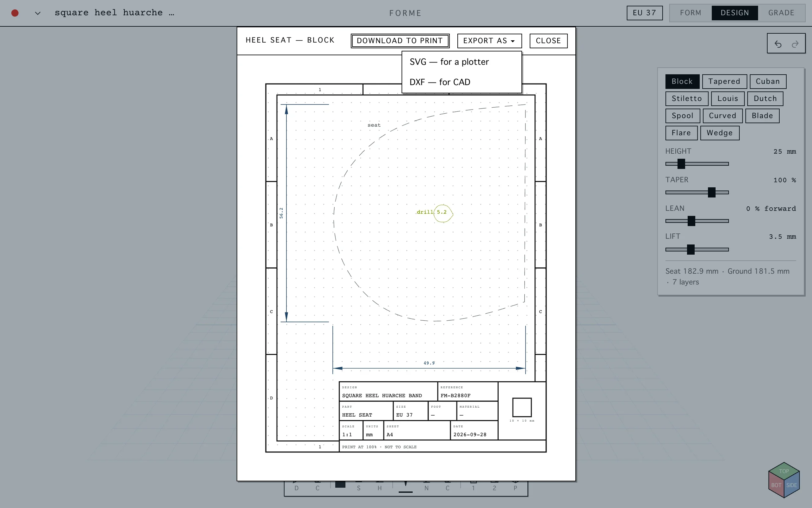Click the redo arrow icon
812x508 pixels.
(x=795, y=44)
